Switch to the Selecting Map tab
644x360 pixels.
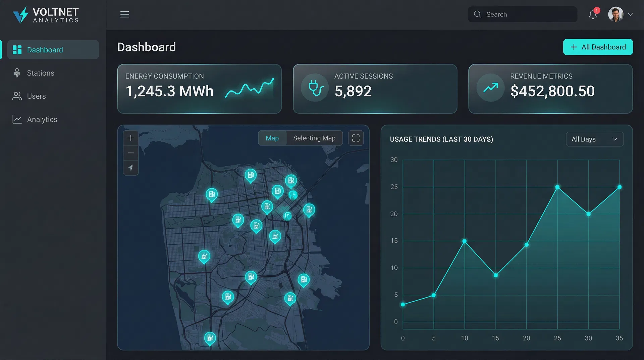click(314, 138)
